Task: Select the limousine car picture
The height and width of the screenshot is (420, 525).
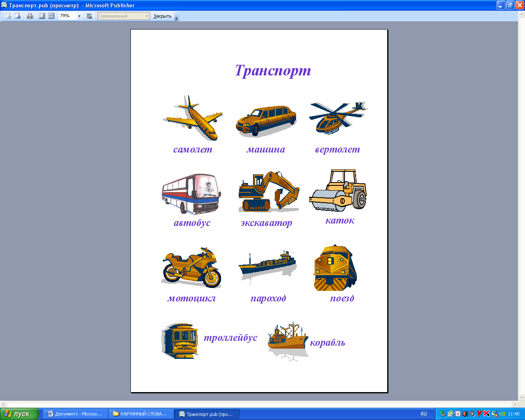Action: (x=266, y=121)
